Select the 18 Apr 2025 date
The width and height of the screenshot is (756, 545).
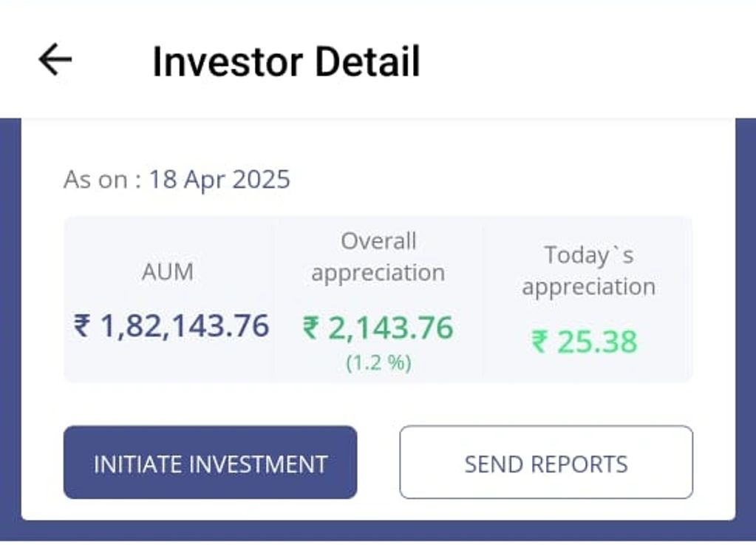point(219,180)
